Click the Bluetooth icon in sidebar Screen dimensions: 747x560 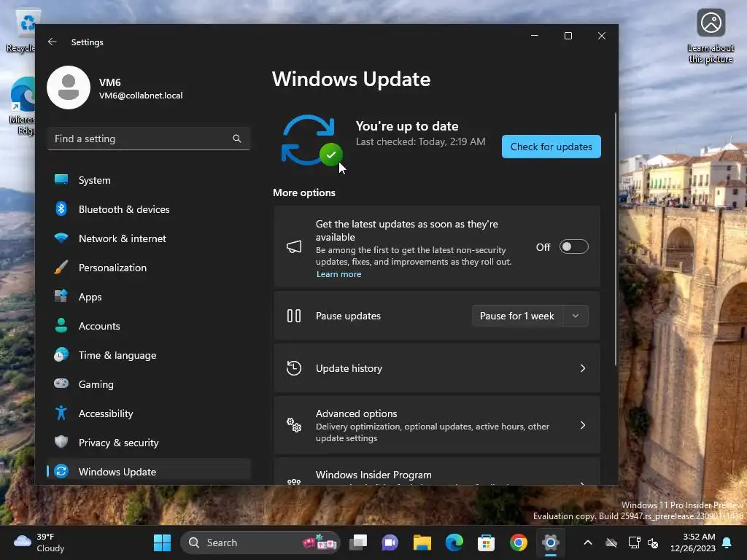61,209
